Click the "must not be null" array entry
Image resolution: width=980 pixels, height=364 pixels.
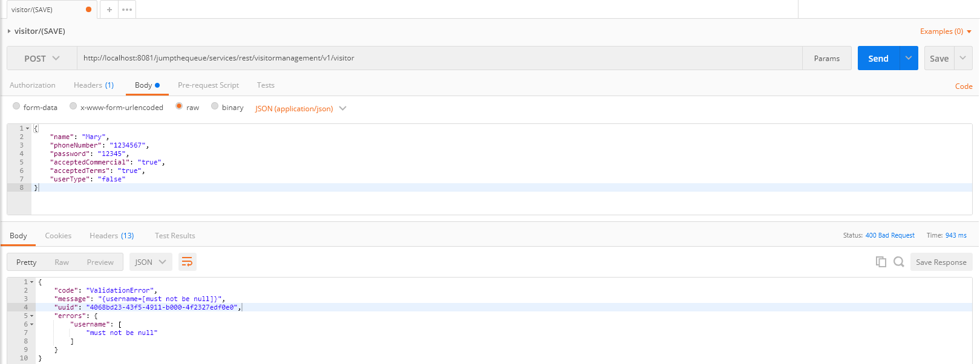tap(122, 333)
